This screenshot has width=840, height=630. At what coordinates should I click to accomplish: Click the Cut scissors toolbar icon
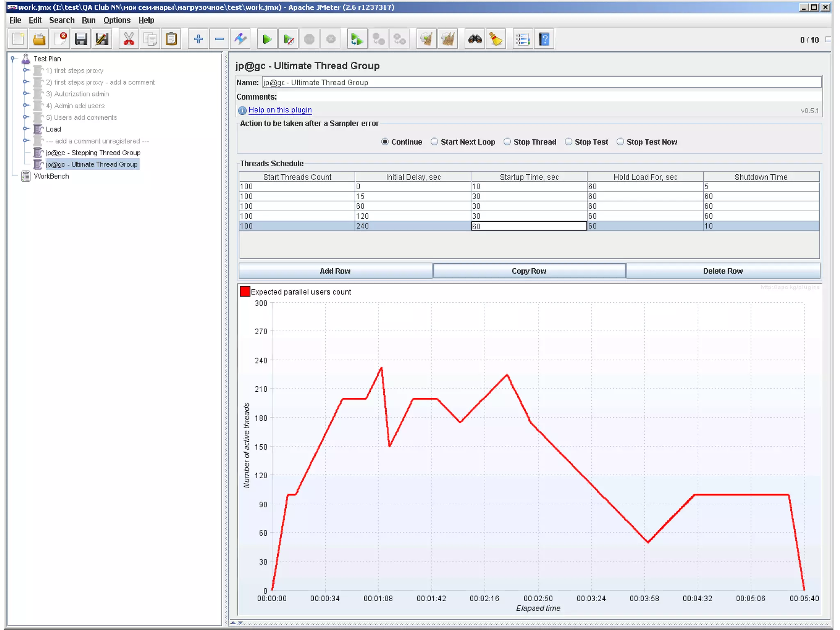click(129, 39)
